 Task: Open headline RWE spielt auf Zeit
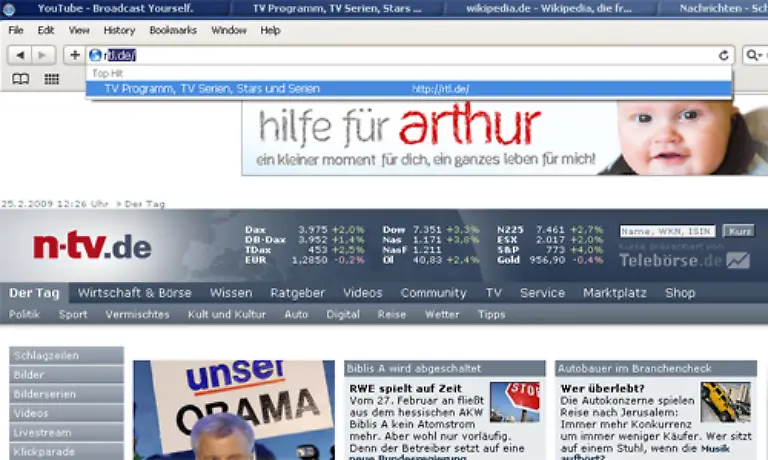click(406, 388)
